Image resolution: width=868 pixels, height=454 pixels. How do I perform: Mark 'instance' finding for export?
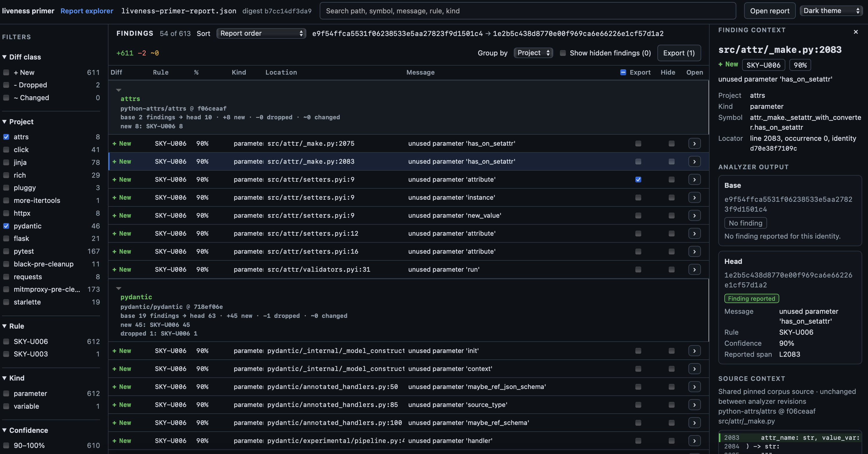click(x=638, y=197)
